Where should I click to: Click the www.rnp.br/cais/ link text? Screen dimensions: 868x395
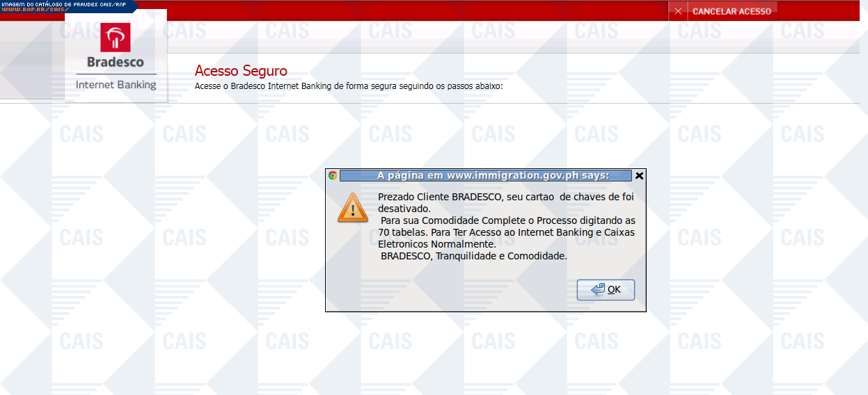click(34, 10)
